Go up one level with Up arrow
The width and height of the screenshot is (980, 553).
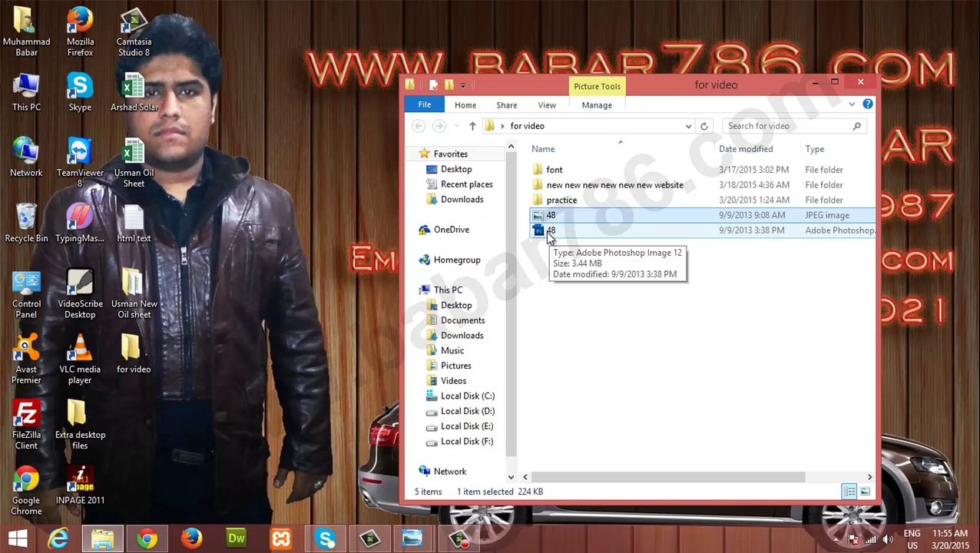(x=472, y=126)
